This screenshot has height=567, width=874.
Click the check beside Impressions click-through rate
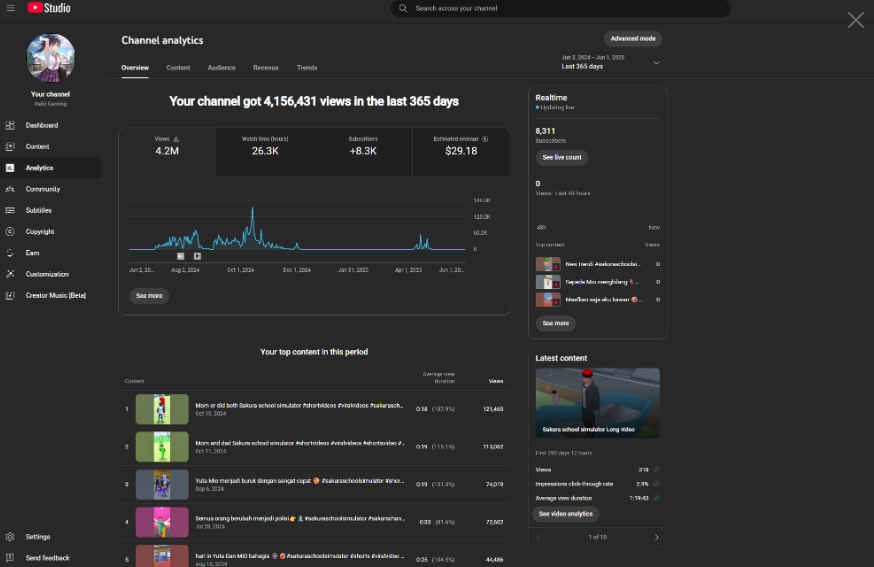(x=656, y=484)
